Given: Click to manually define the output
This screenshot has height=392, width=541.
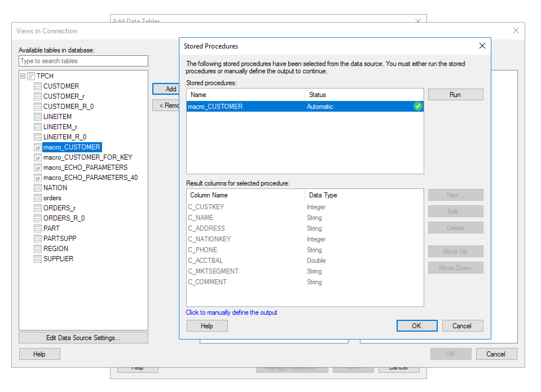Looking at the screenshot, I should (x=231, y=312).
